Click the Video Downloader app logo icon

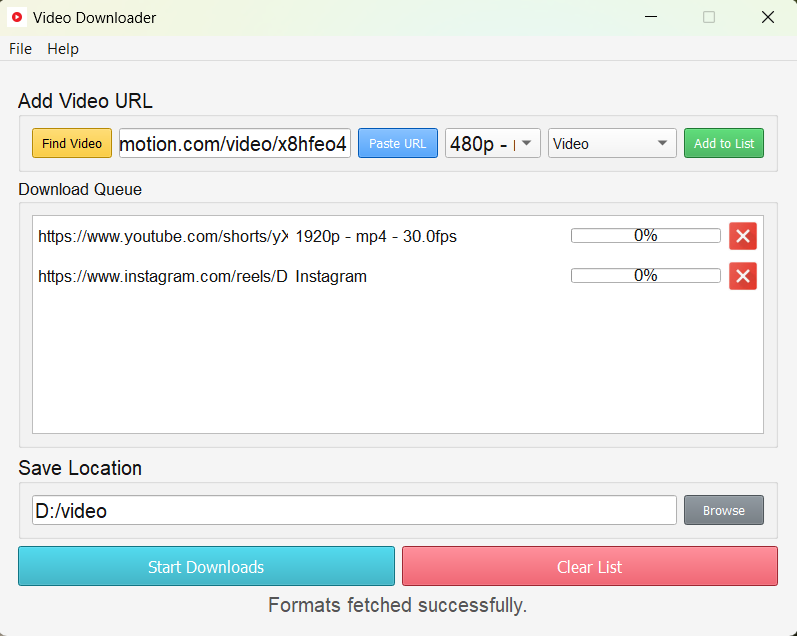16,17
